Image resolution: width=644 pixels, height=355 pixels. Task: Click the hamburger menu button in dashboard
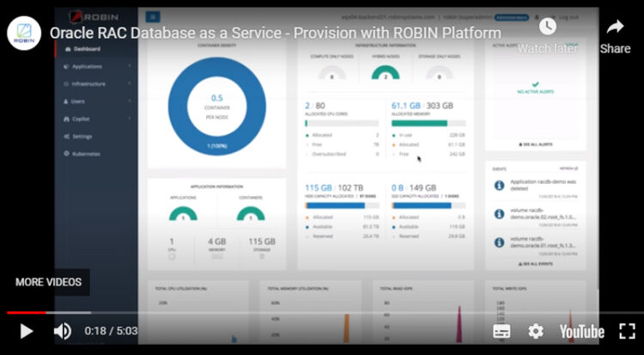[x=153, y=17]
